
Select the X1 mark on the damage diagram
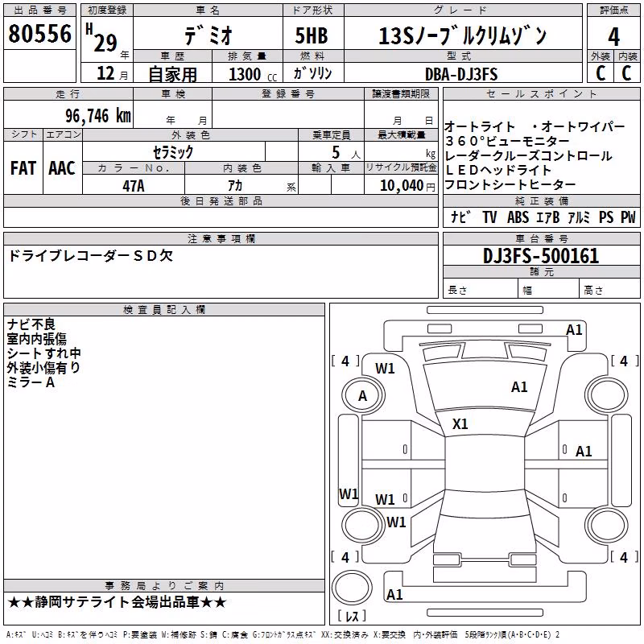[x=460, y=424]
